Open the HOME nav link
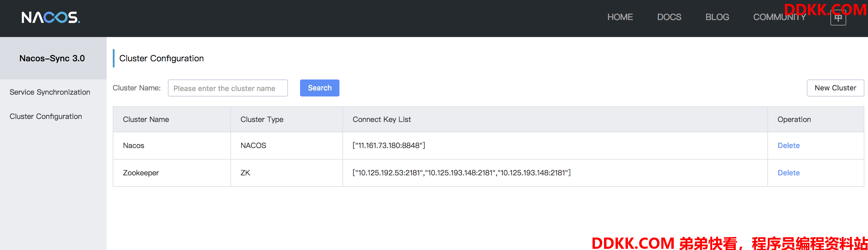Screen dimensions: 868x250 click(x=620, y=17)
